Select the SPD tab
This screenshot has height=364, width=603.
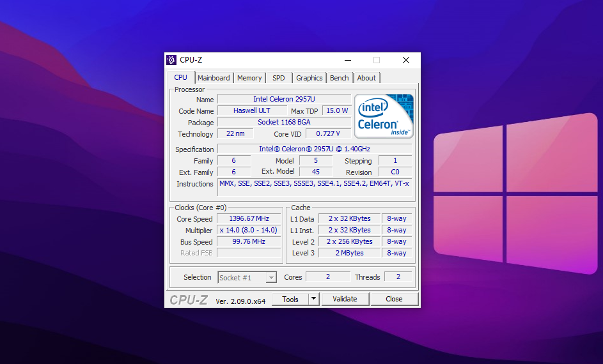pos(278,78)
